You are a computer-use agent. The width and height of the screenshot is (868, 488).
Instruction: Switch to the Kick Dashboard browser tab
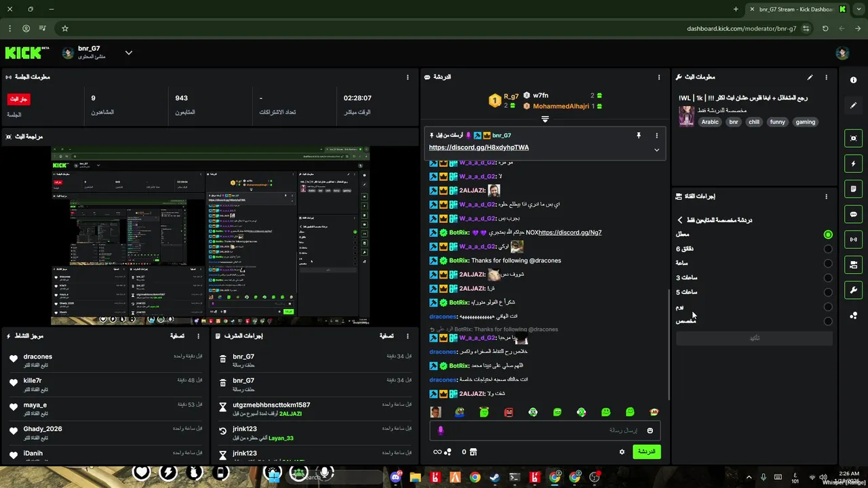[798, 9]
